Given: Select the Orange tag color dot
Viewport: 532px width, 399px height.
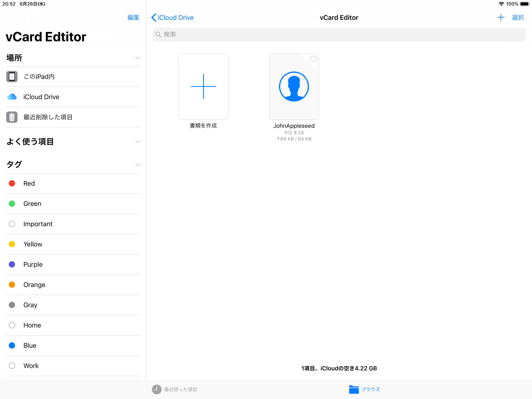Looking at the screenshot, I should tap(12, 284).
